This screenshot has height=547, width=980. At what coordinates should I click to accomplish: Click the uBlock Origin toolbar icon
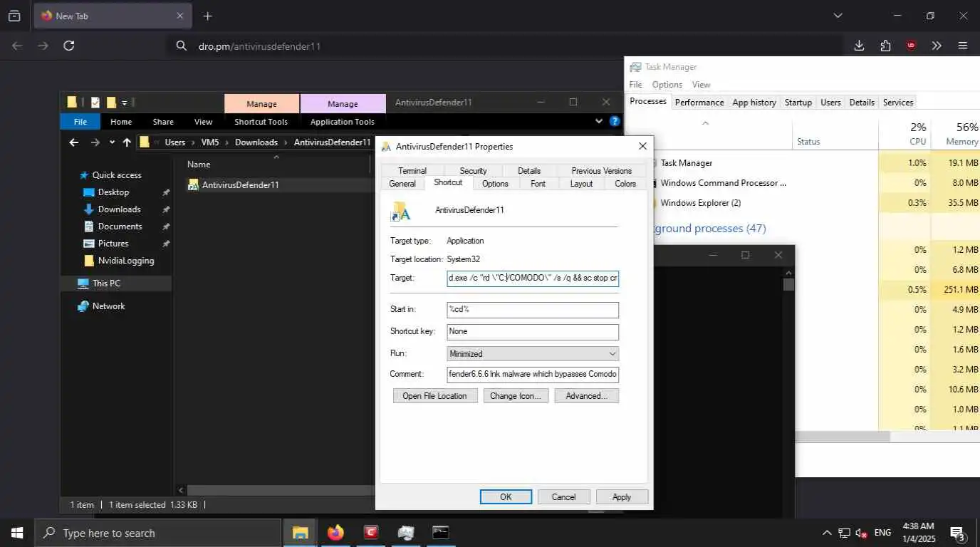pyautogui.click(x=911, y=46)
